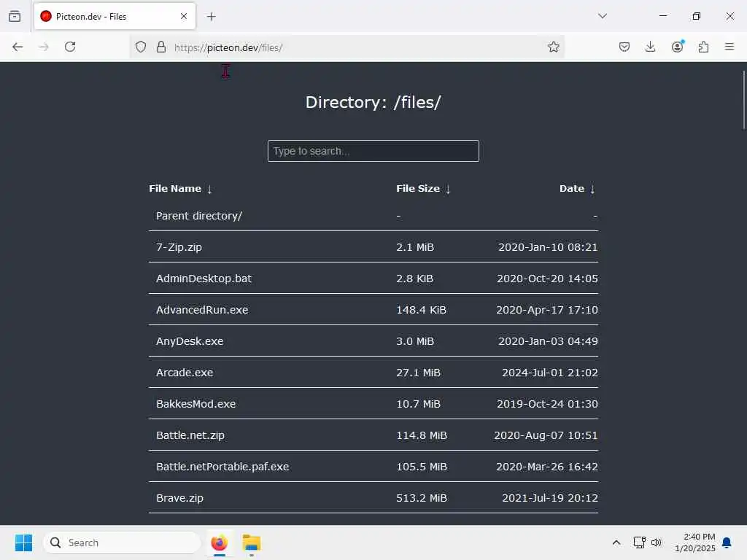Sort by the File Name arrow
Screen dimensions: 747x560
click(209, 189)
